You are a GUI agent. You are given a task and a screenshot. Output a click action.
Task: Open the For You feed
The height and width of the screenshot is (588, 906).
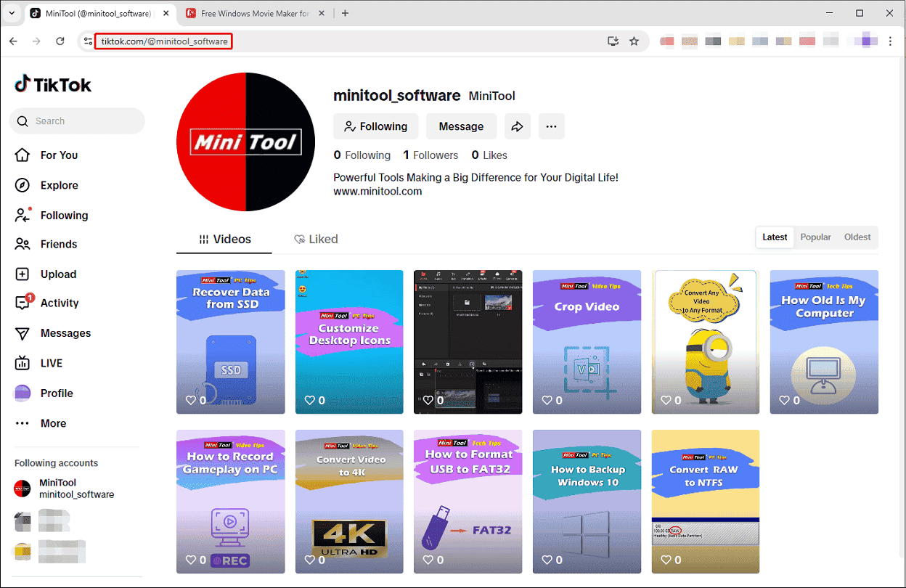pyautogui.click(x=46, y=155)
